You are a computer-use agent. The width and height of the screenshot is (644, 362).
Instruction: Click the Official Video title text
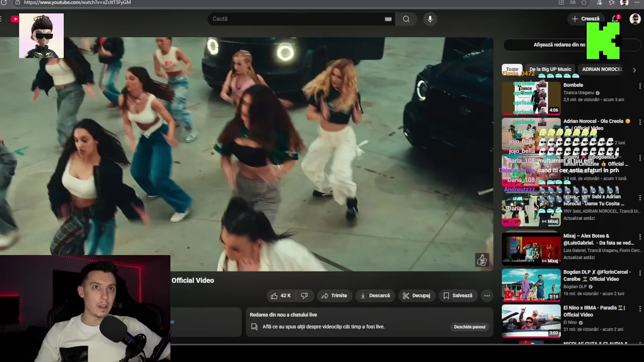193,281
